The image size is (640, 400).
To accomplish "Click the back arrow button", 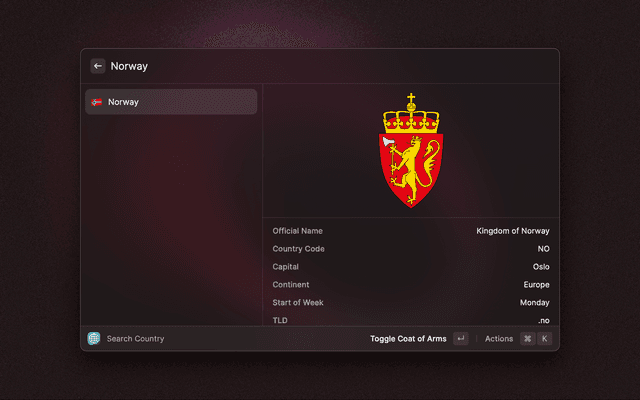I will point(98,66).
